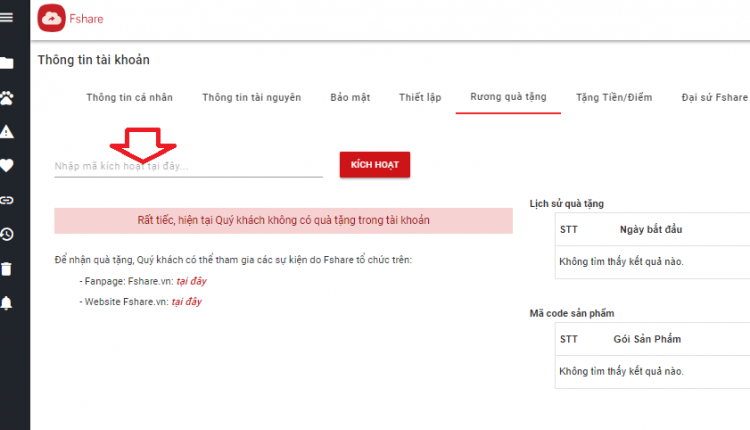Click 'Mã code sản phẩm' heading
Image resolution: width=750 pixels, height=430 pixels.
coord(572,313)
